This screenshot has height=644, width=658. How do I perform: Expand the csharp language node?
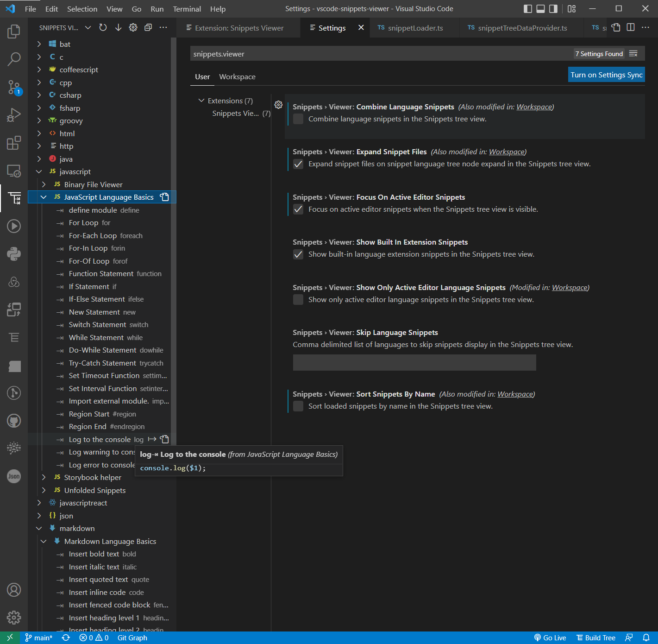tap(39, 95)
